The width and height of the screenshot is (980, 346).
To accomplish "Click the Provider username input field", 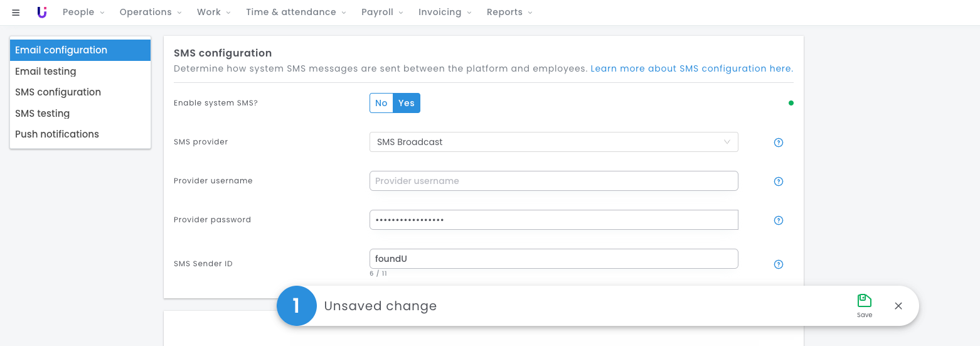I will click(554, 181).
